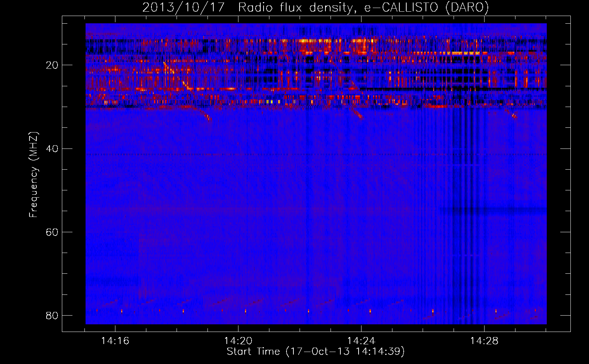The height and width of the screenshot is (364, 589).
Task: Click the 20 frequency tick label
Action: (52, 65)
